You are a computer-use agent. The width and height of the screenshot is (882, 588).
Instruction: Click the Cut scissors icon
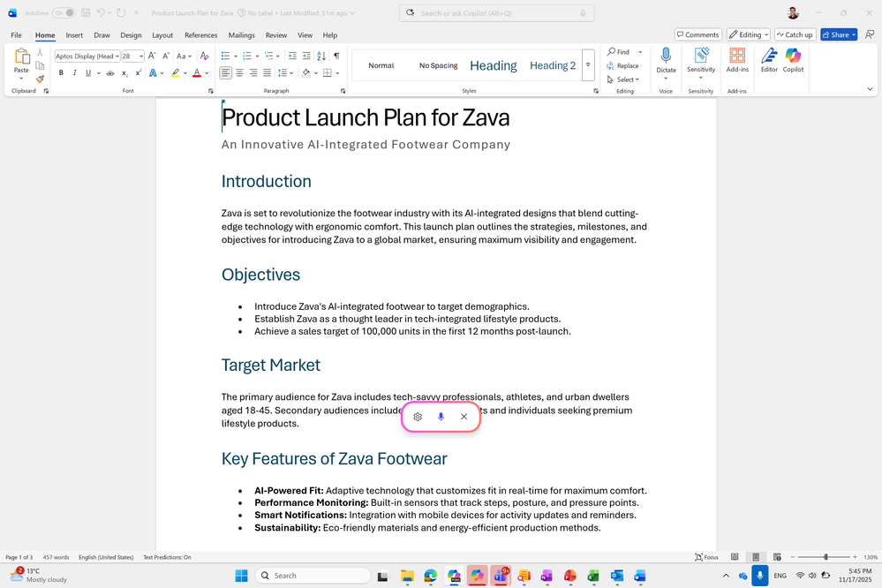click(x=40, y=52)
